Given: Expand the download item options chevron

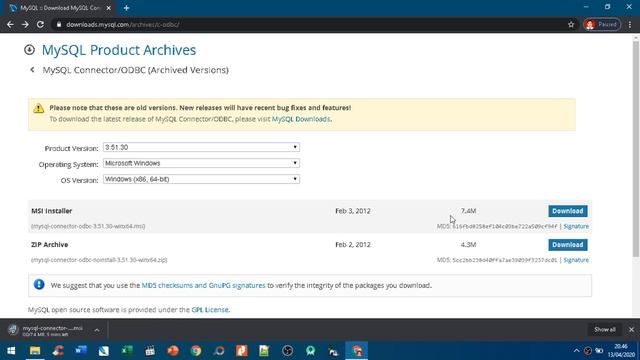Looking at the screenshot, I should point(97,330).
